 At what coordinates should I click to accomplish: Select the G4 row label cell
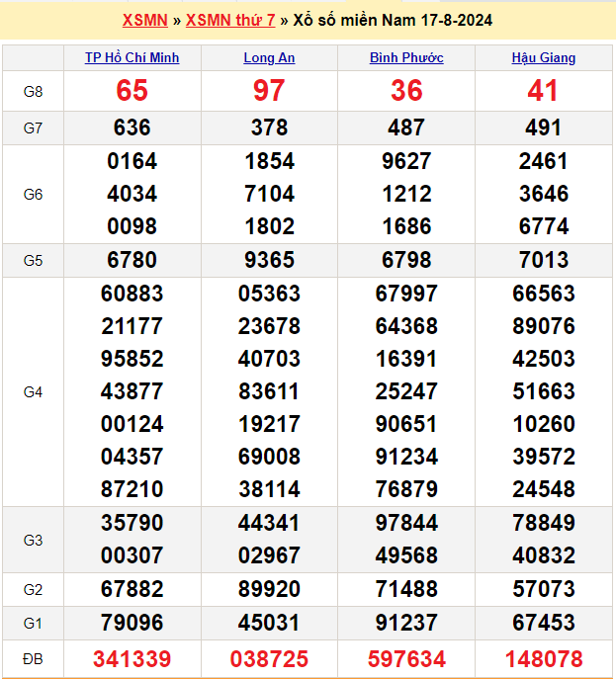point(33,392)
